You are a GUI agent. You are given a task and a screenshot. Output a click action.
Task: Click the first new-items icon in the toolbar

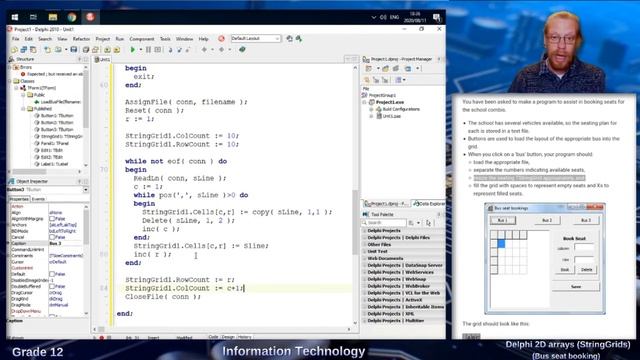(14, 50)
